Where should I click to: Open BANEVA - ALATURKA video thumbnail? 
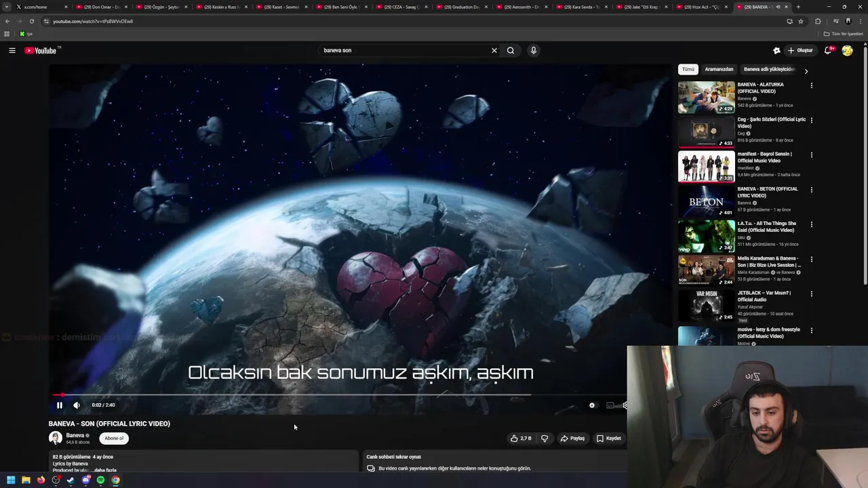point(706,98)
